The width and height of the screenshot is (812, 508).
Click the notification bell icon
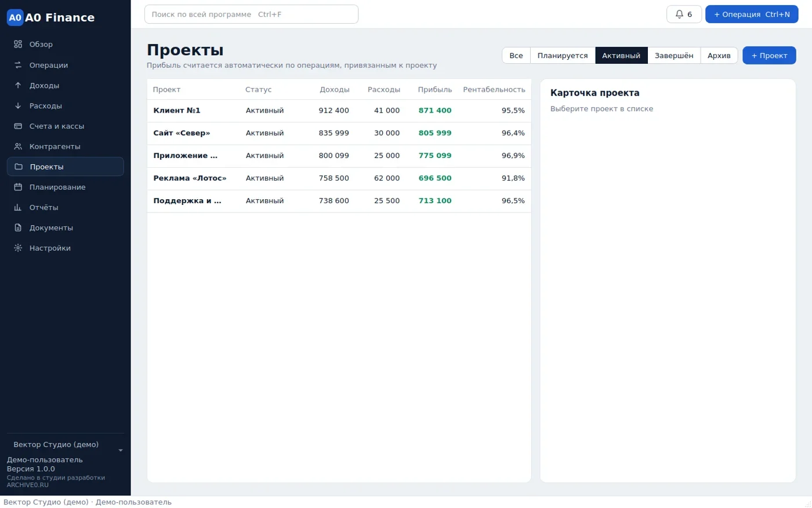point(679,14)
